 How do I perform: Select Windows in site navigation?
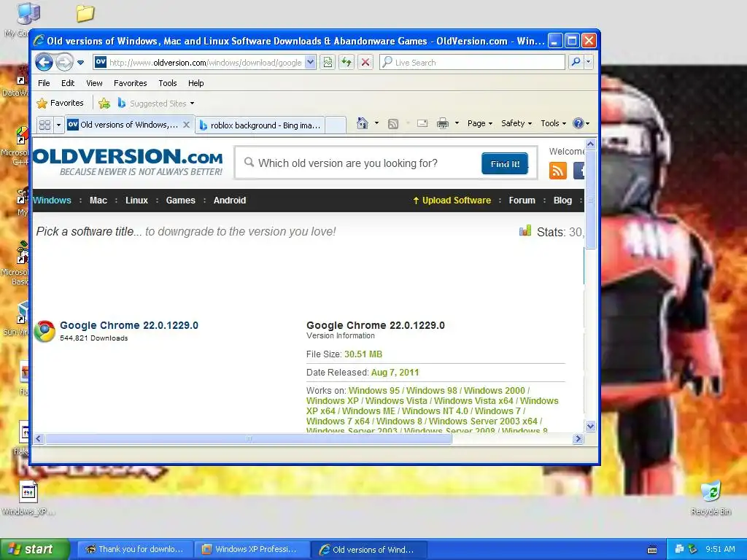tap(52, 201)
